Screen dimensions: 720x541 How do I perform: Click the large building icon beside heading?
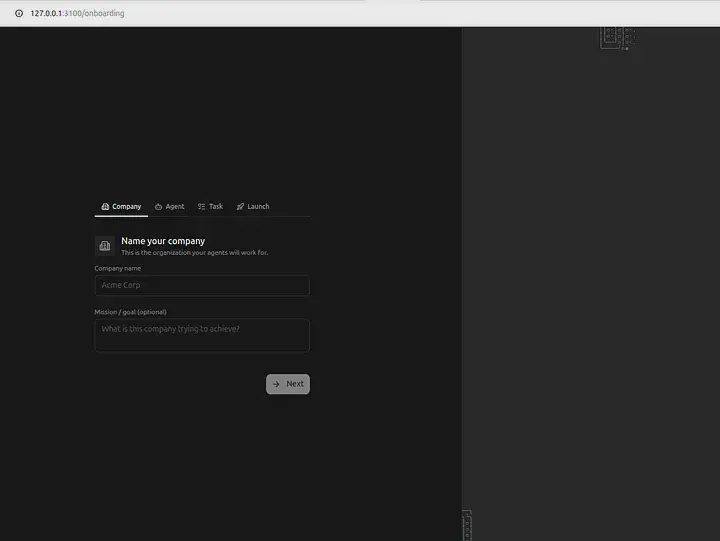pyautogui.click(x=105, y=246)
